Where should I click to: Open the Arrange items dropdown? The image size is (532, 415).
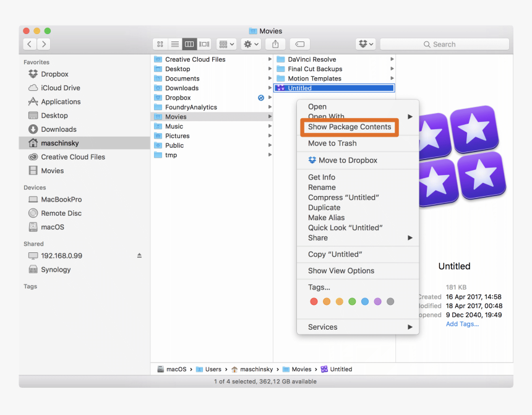226,44
